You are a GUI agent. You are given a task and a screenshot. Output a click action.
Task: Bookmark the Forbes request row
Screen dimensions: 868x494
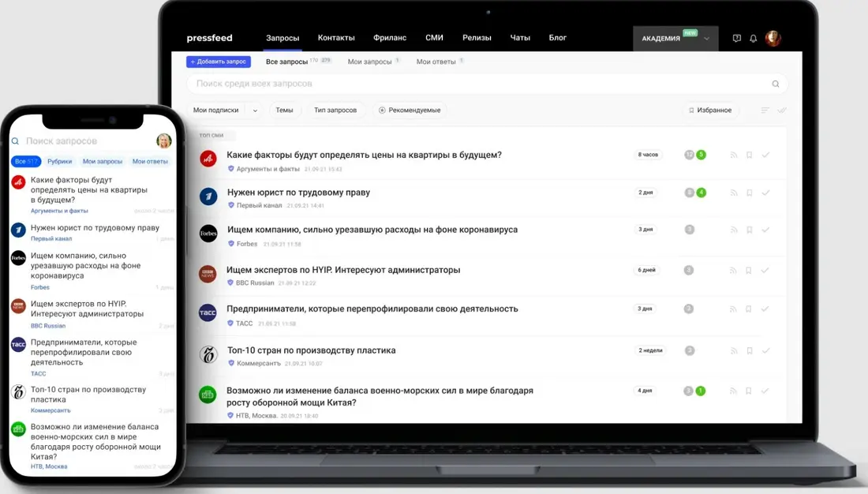pos(749,230)
